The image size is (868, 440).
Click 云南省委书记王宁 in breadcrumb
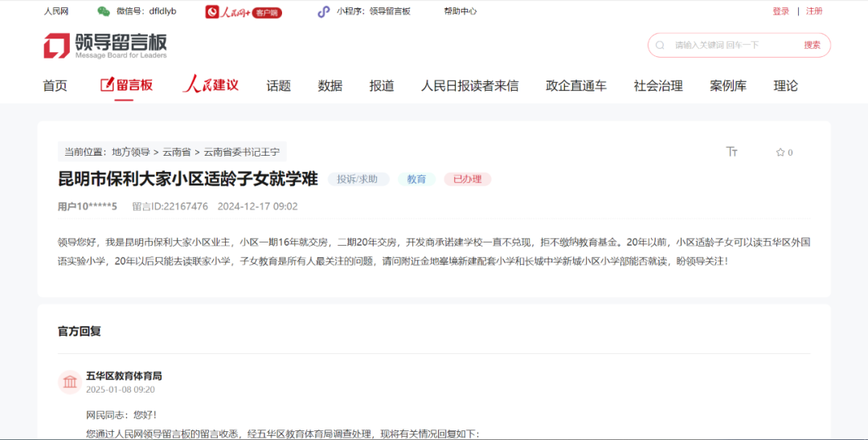pyautogui.click(x=241, y=152)
